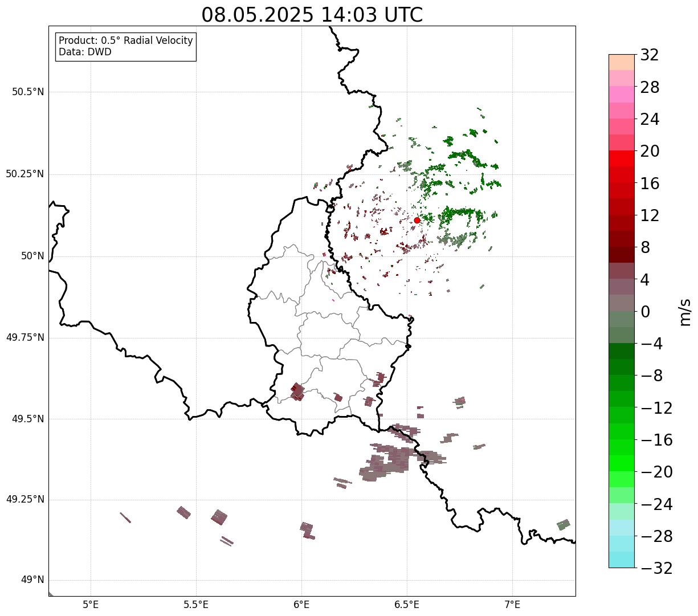Click the colorbar tick label −12

656,408
